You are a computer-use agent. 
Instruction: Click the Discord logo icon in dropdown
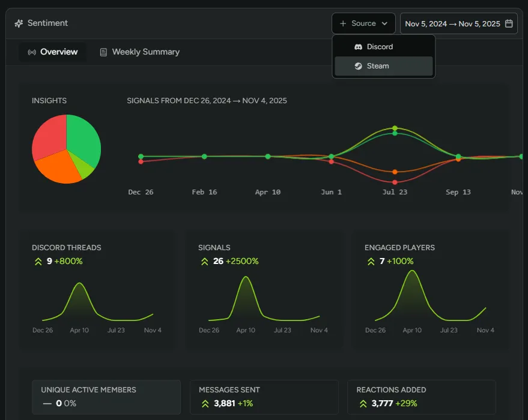(x=359, y=47)
